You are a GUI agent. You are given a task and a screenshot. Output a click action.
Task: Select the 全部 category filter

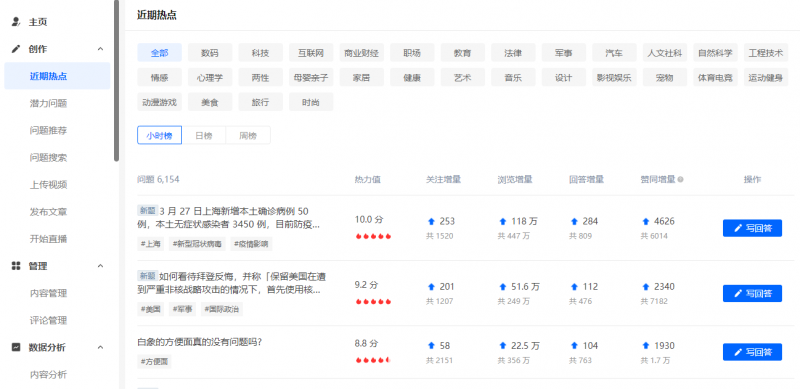(x=159, y=53)
